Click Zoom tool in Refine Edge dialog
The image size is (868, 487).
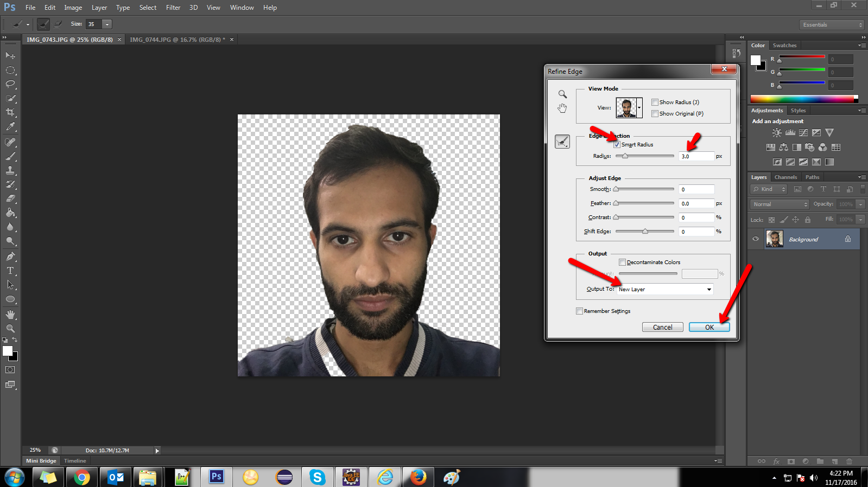[x=562, y=94]
